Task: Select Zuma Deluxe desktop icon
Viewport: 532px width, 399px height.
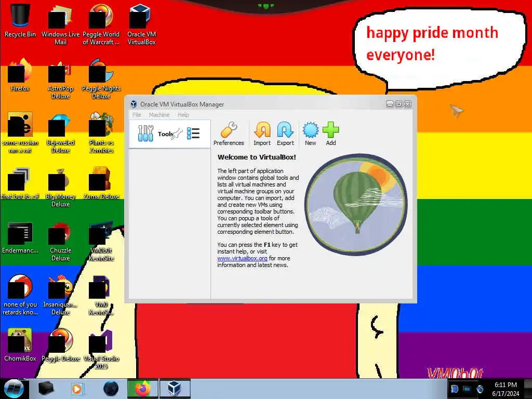Action: pyautogui.click(x=101, y=183)
